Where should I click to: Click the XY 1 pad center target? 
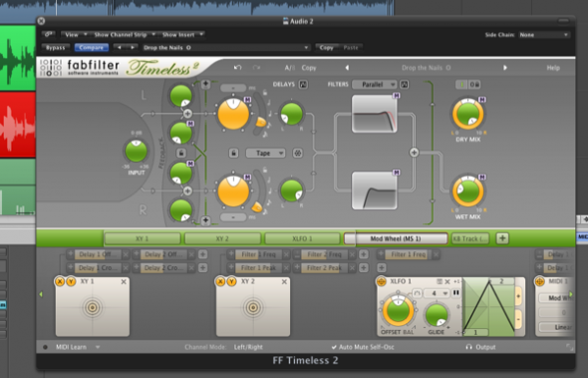coord(93,307)
